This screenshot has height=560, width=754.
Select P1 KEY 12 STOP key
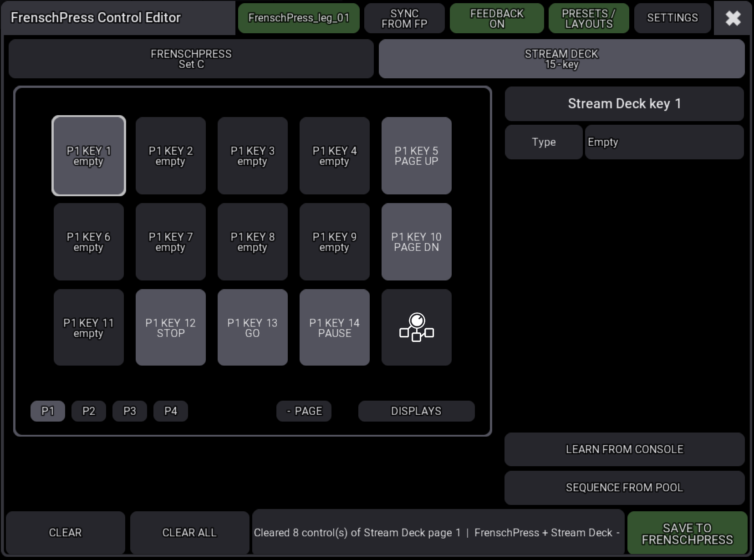click(171, 327)
